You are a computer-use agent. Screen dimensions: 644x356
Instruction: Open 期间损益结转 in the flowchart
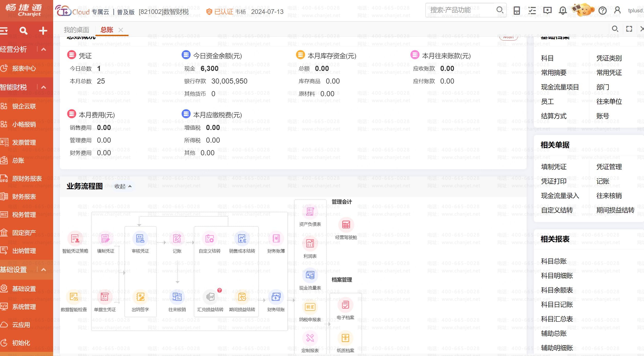[242, 297]
